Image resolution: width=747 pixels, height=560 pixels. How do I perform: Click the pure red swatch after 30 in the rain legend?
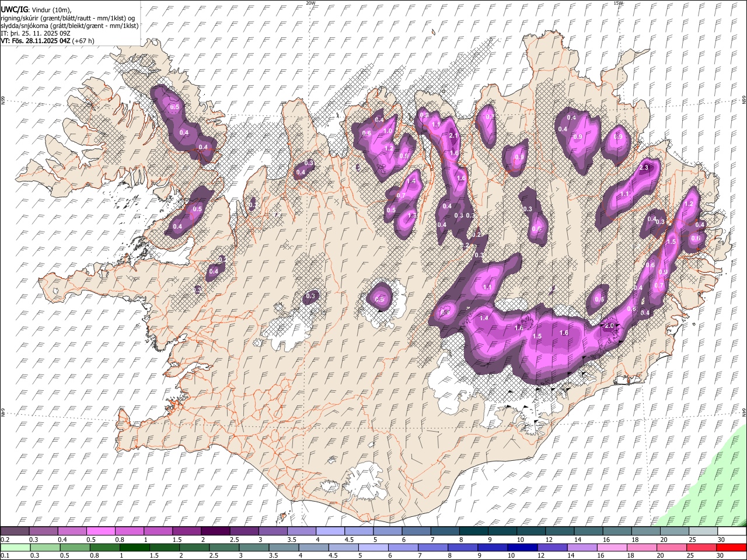click(x=731, y=548)
